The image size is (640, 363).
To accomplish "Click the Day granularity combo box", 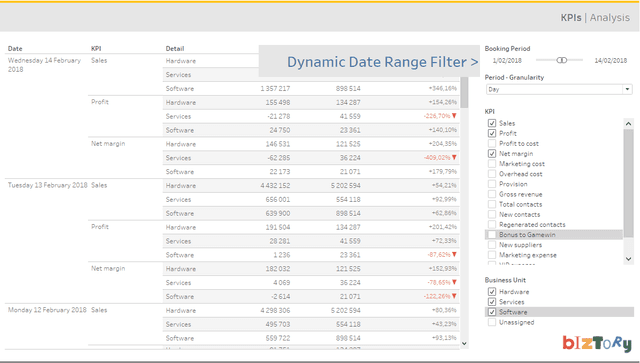I will 559,89.
